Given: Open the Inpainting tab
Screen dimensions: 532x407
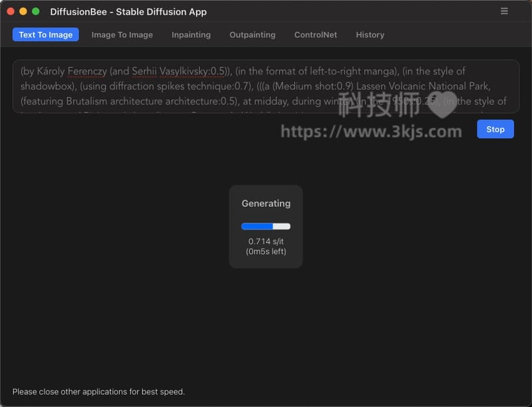Looking at the screenshot, I should point(191,35).
